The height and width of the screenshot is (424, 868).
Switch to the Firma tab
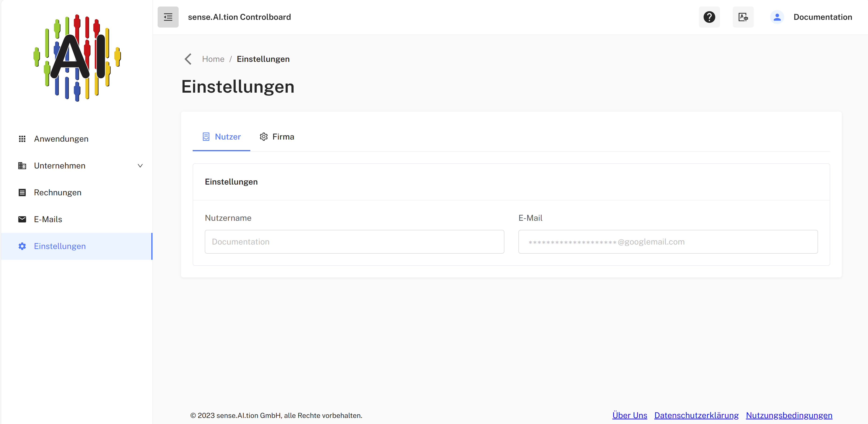(277, 137)
